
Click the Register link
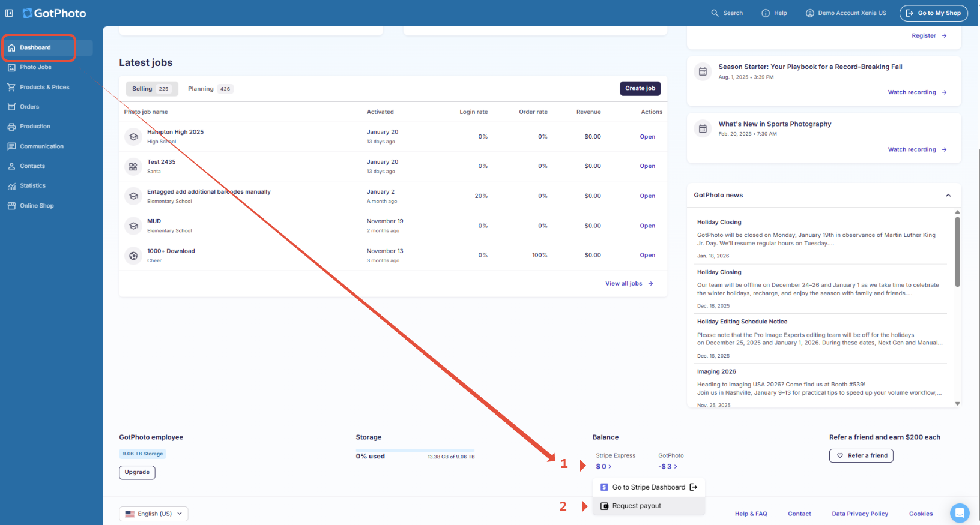929,36
